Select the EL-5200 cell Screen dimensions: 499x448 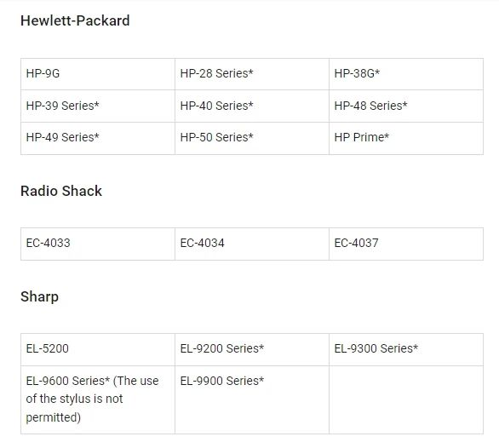coord(98,349)
